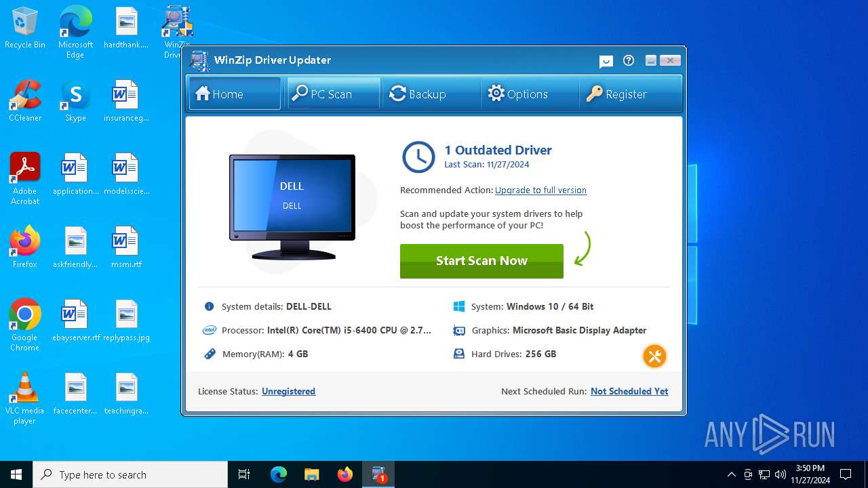Select the ebayserver.rtf desktop file
Viewport: 868px width, 488px height.
pyautogui.click(x=75, y=321)
